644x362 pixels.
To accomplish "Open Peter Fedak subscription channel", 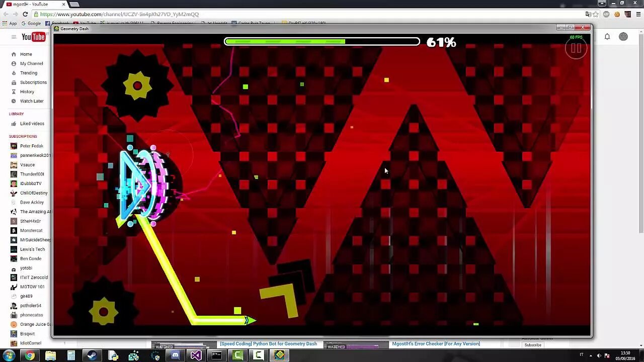I will coord(32,146).
